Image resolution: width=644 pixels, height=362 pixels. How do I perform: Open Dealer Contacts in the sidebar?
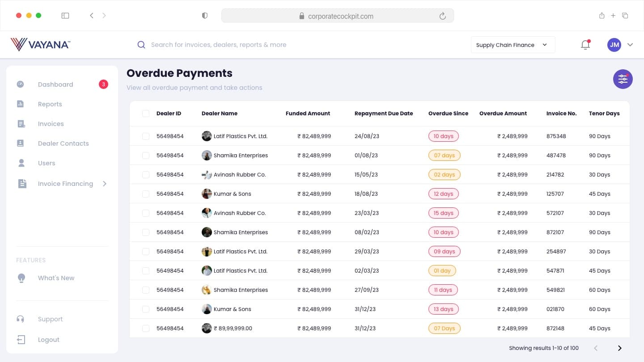63,143
